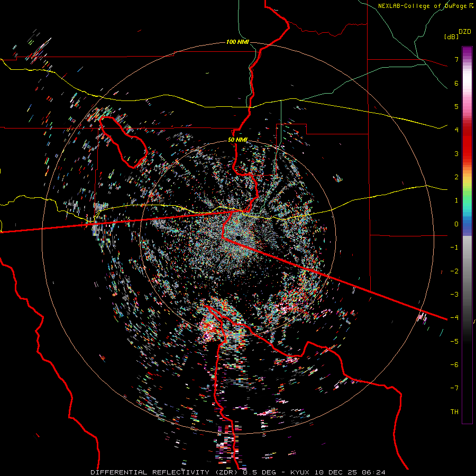Click the 4 value on the scale

click(456, 130)
